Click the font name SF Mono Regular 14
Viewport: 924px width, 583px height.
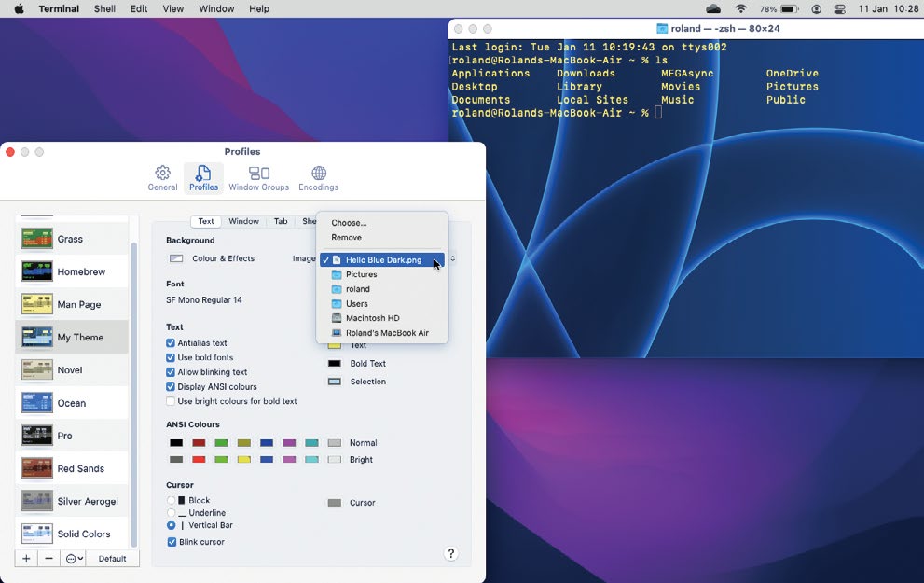[x=204, y=300]
